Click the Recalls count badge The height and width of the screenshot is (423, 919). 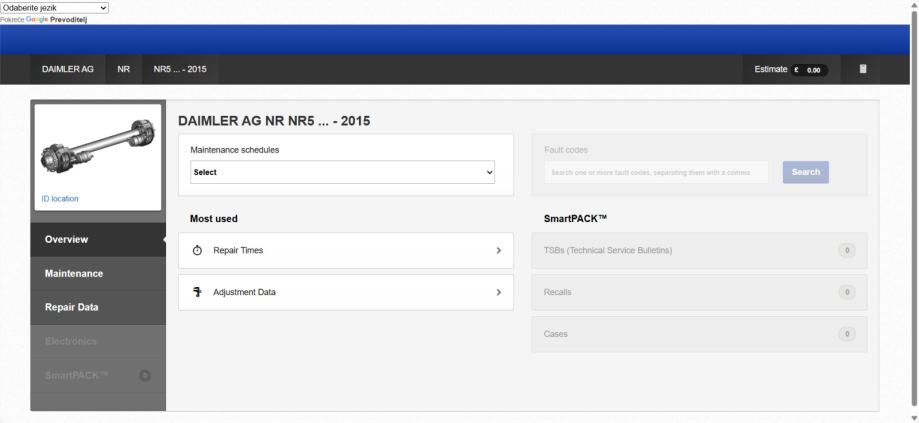coord(847,292)
